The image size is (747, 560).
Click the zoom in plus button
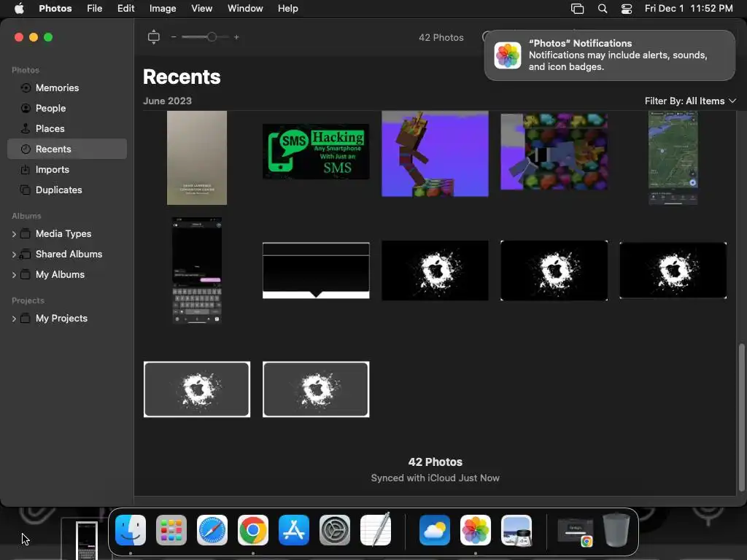coord(236,37)
